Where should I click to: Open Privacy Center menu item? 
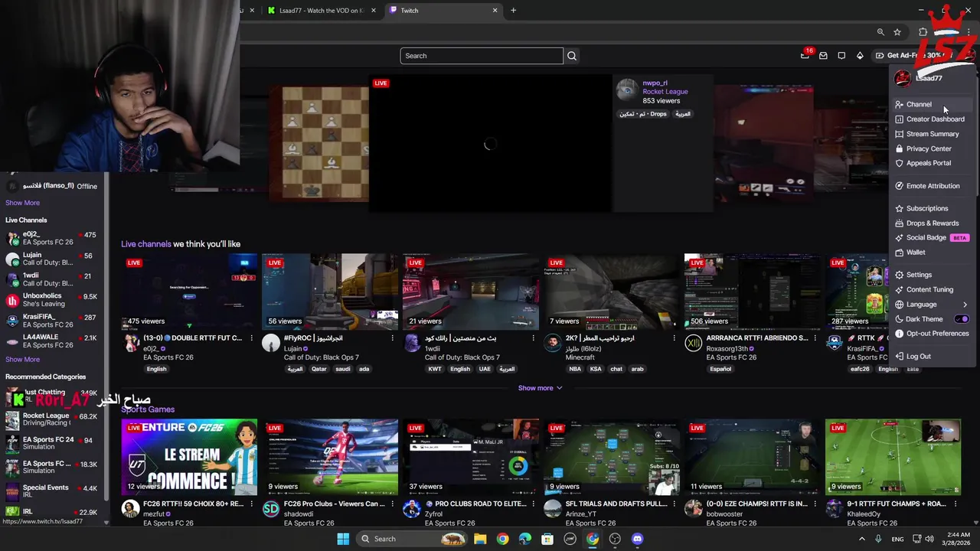(x=934, y=148)
